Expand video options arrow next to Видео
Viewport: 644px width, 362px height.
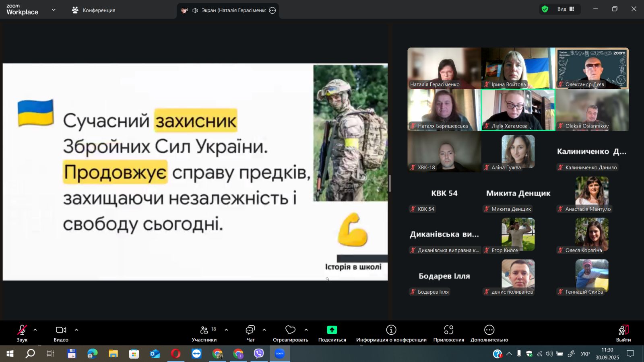tap(76, 330)
